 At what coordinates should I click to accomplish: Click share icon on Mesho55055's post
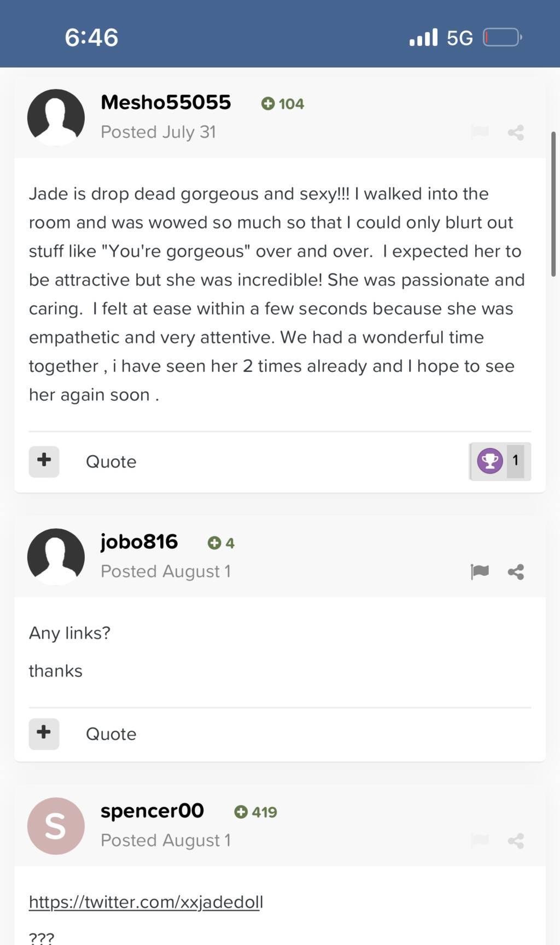[x=516, y=132]
